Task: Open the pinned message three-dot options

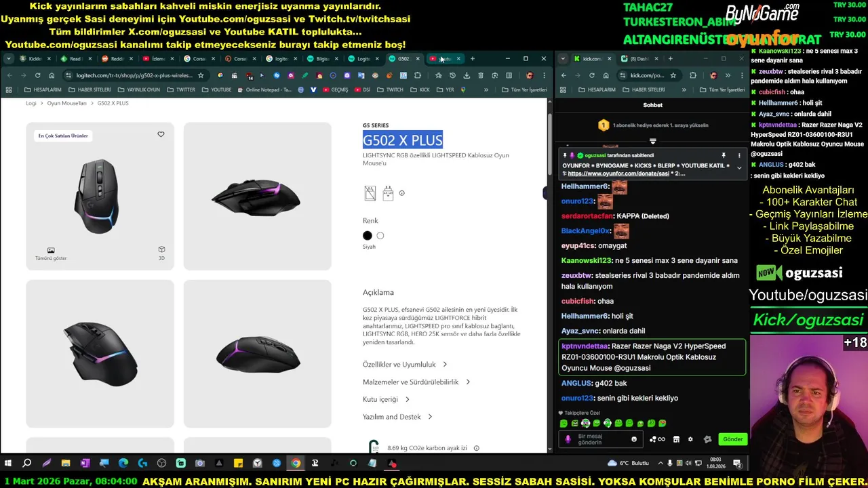Action: click(x=739, y=156)
